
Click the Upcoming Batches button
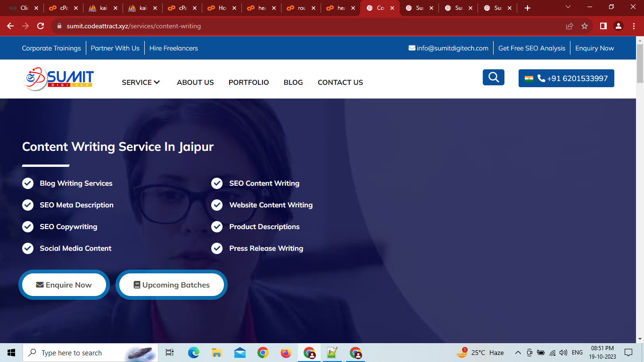click(x=172, y=285)
